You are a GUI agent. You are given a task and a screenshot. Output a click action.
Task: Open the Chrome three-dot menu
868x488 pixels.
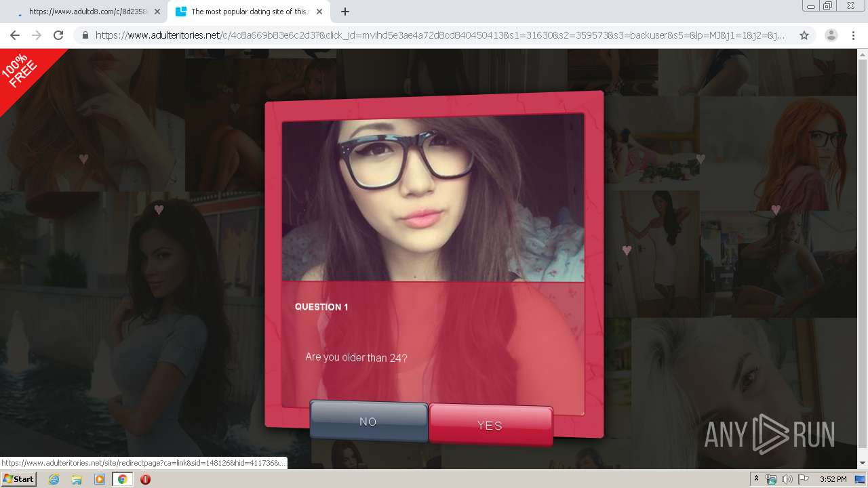coord(852,35)
